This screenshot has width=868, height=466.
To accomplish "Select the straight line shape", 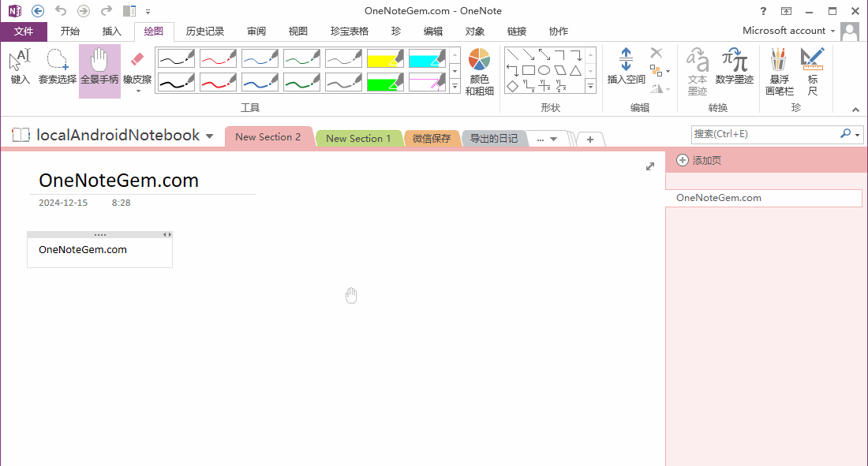I will 513,54.
